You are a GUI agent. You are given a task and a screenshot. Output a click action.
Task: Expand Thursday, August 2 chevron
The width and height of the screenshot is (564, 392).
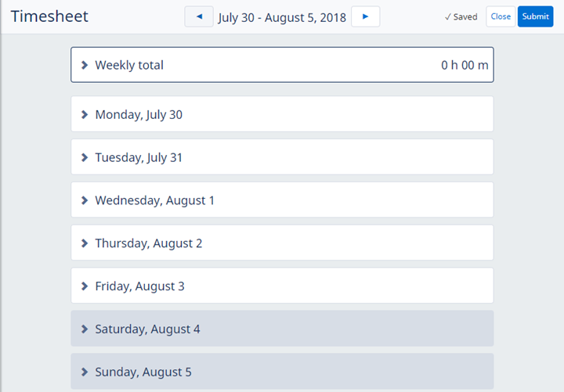tap(85, 243)
